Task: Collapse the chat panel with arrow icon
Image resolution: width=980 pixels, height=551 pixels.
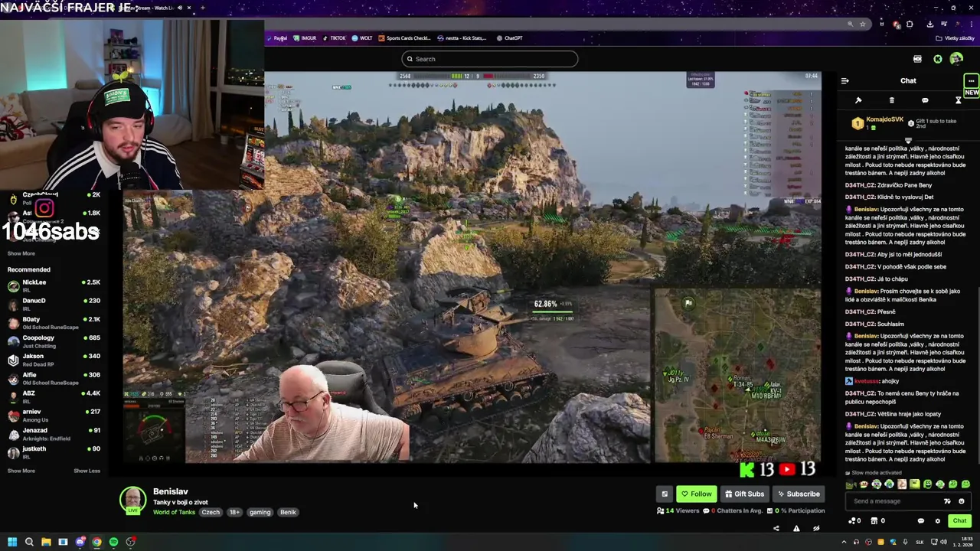Action: tap(844, 80)
